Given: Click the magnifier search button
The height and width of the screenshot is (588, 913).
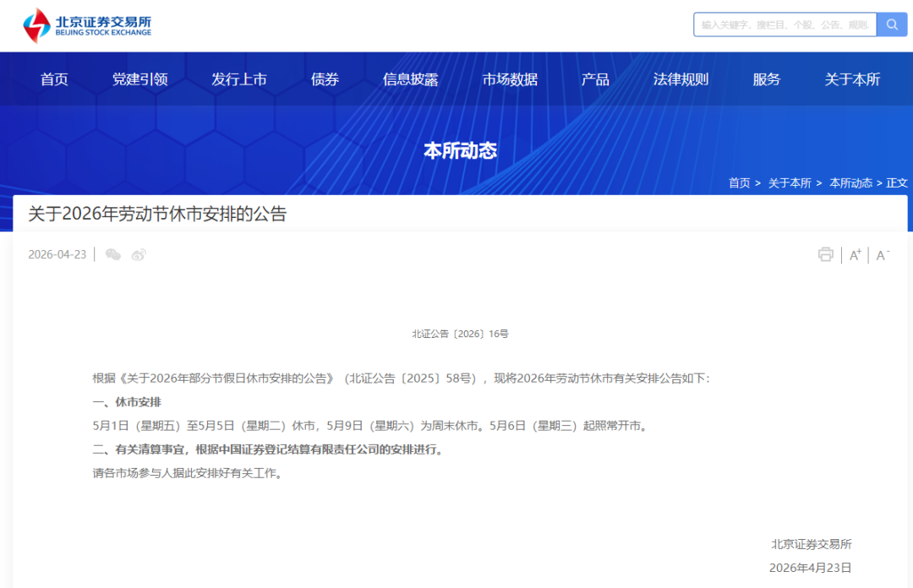Looking at the screenshot, I should pyautogui.click(x=892, y=24).
